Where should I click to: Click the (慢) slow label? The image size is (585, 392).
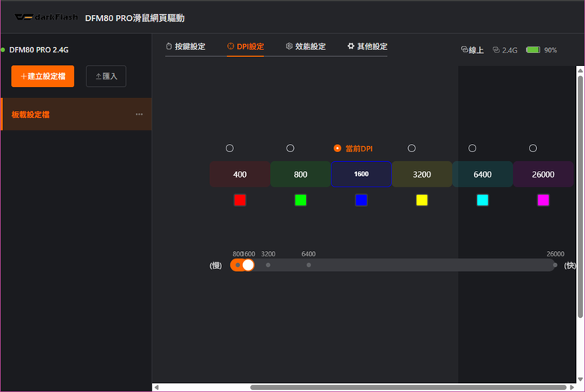pyautogui.click(x=216, y=265)
